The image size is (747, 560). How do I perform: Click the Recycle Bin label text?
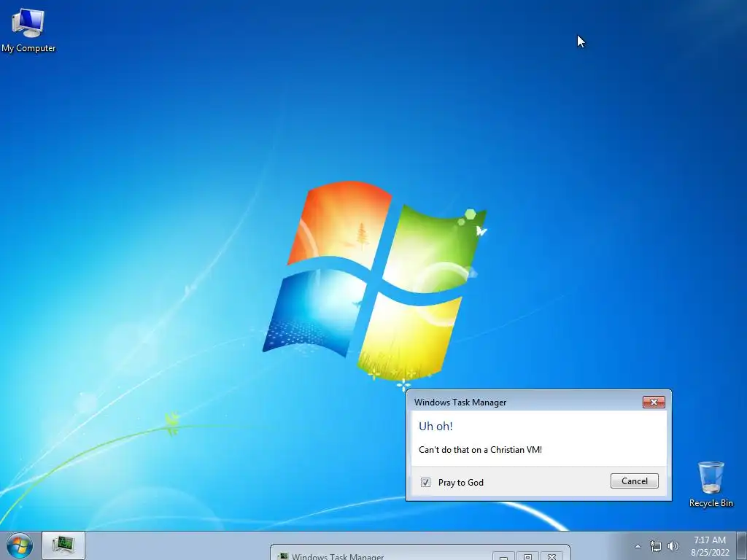[711, 503]
